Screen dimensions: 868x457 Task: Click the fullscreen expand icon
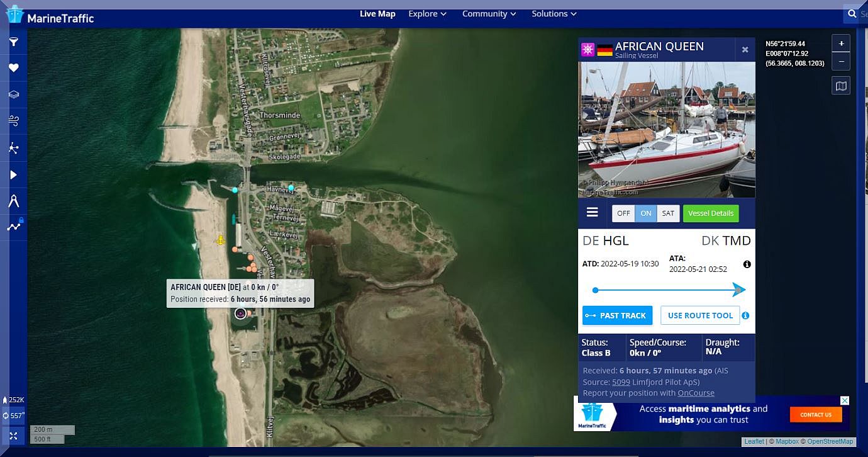tap(13, 435)
